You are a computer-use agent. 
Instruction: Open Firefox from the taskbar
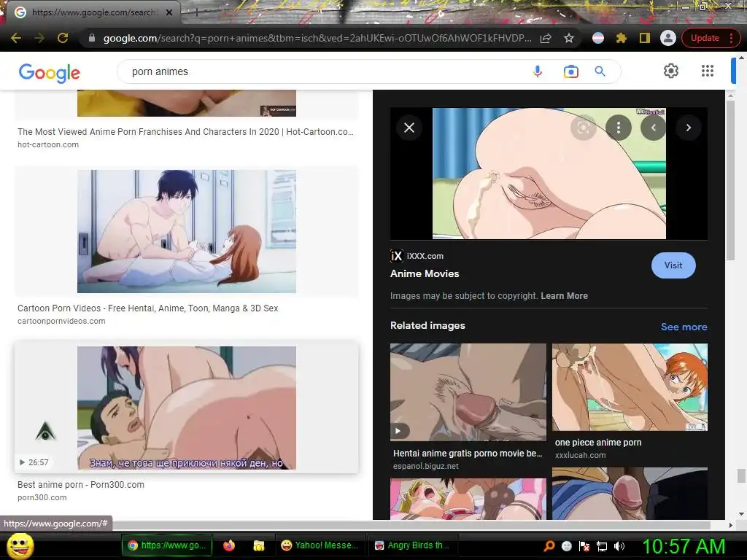[229, 545]
